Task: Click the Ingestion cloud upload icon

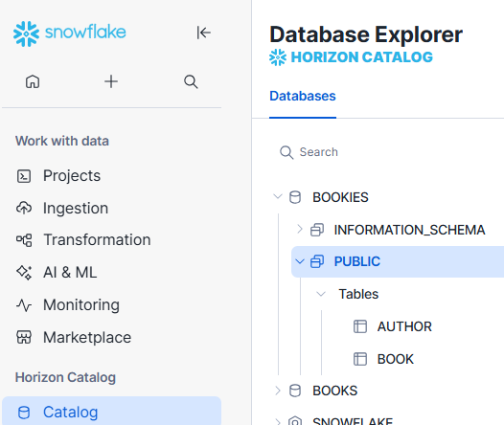Action: [24, 208]
